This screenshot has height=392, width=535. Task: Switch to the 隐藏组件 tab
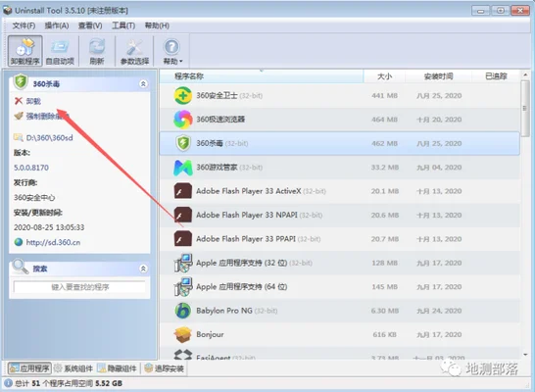point(117,368)
